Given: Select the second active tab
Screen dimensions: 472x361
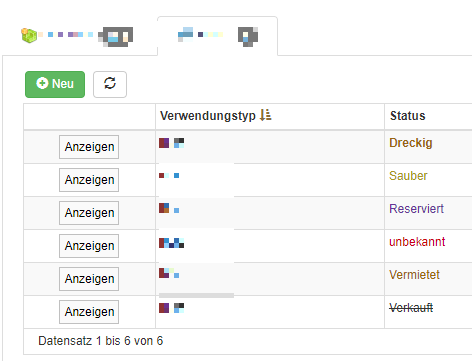Looking at the screenshot, I should (217, 36).
